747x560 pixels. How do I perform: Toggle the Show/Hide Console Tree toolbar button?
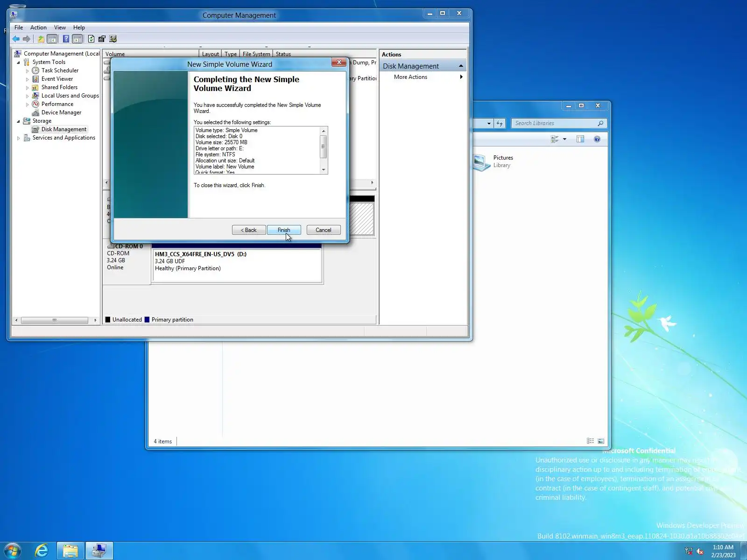(x=52, y=39)
